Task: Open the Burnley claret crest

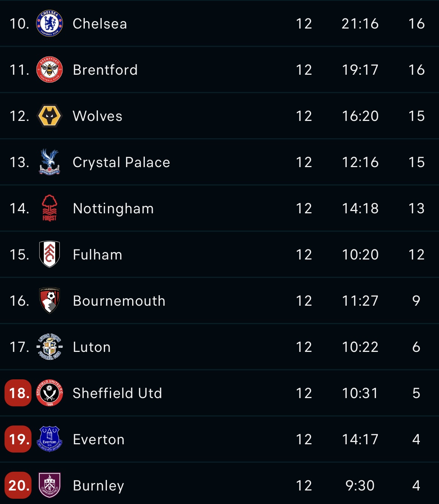Action: click(50, 486)
